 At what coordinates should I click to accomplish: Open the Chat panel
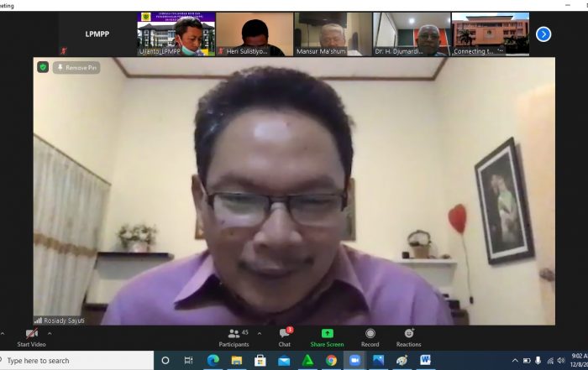tap(285, 338)
